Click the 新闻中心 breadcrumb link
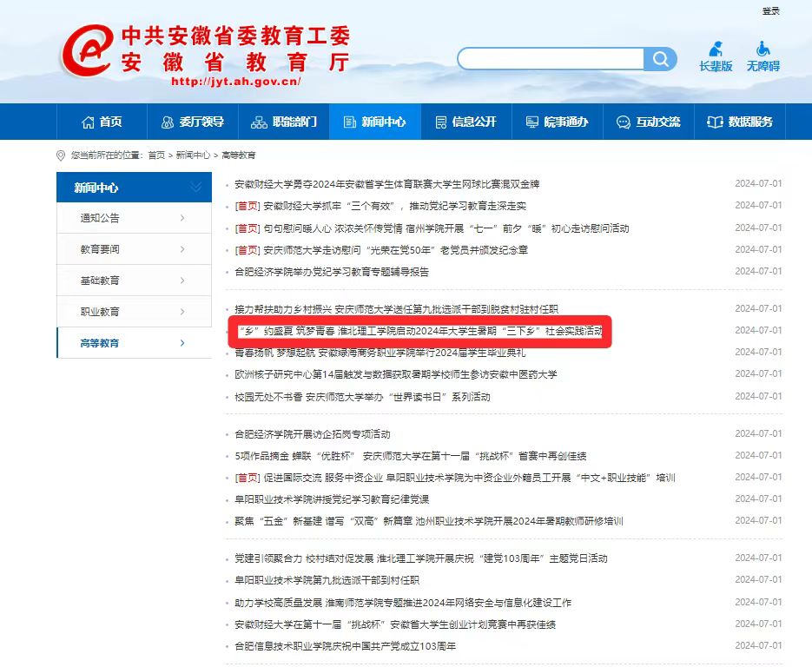The height and width of the screenshot is (667, 812). tap(193, 155)
